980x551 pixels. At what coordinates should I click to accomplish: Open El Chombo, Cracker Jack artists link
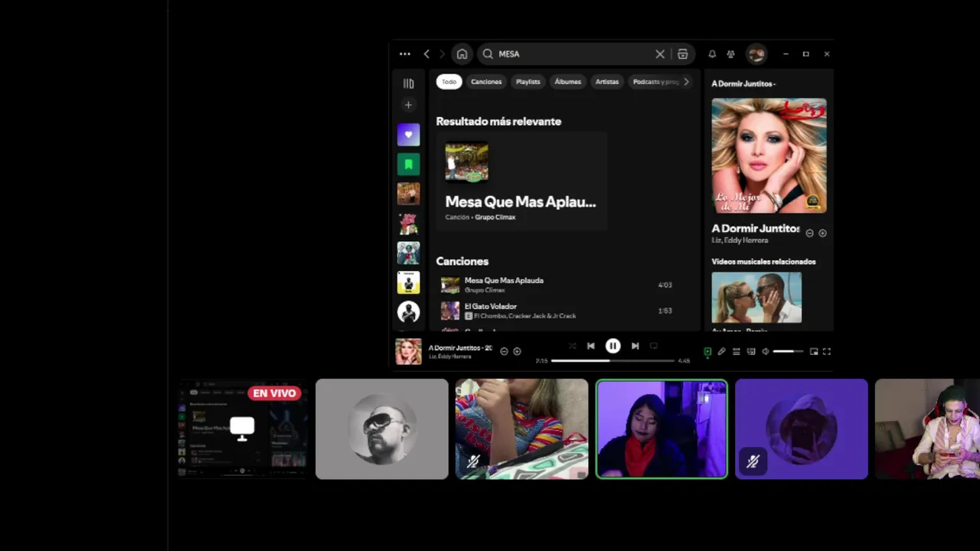pyautogui.click(x=524, y=316)
